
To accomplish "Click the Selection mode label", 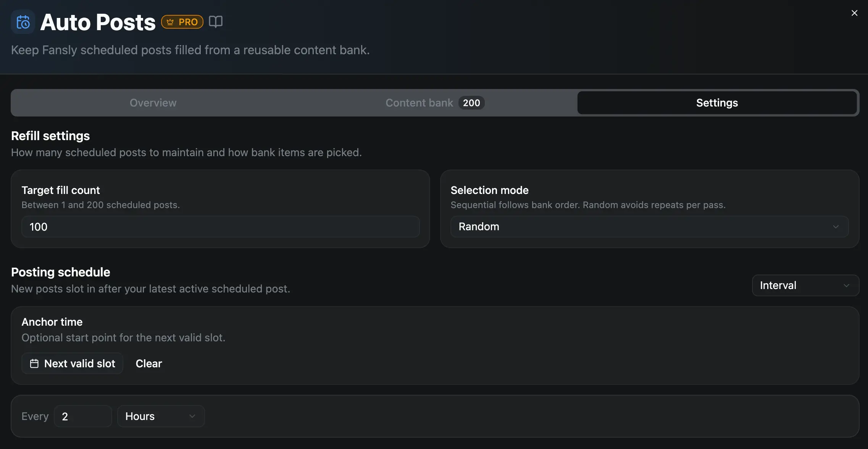I will pyautogui.click(x=489, y=190).
